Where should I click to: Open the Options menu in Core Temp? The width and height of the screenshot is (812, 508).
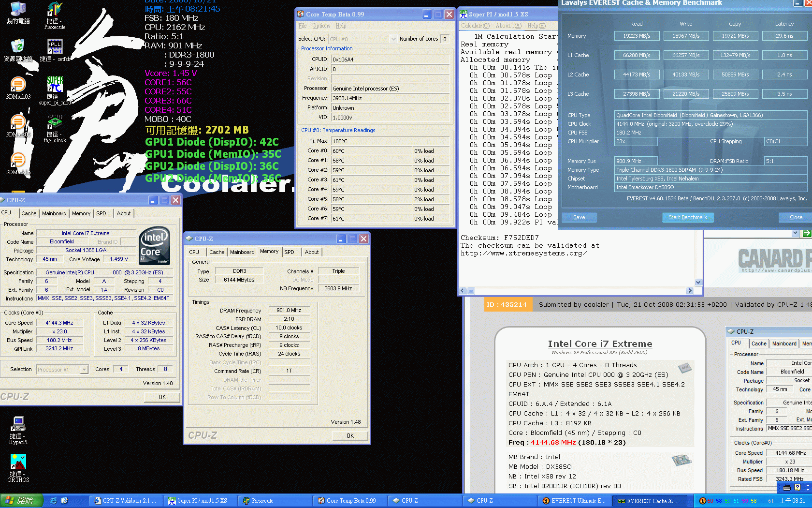click(x=321, y=26)
